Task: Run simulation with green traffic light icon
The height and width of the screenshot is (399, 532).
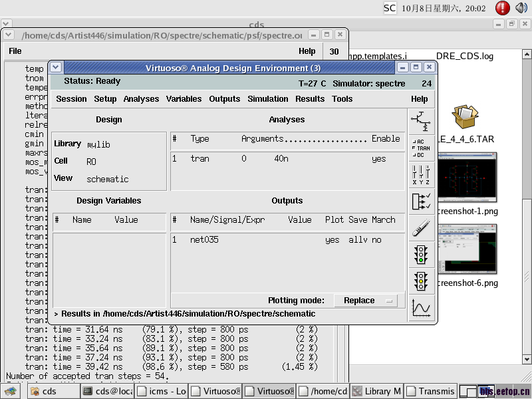Action: pos(420,255)
